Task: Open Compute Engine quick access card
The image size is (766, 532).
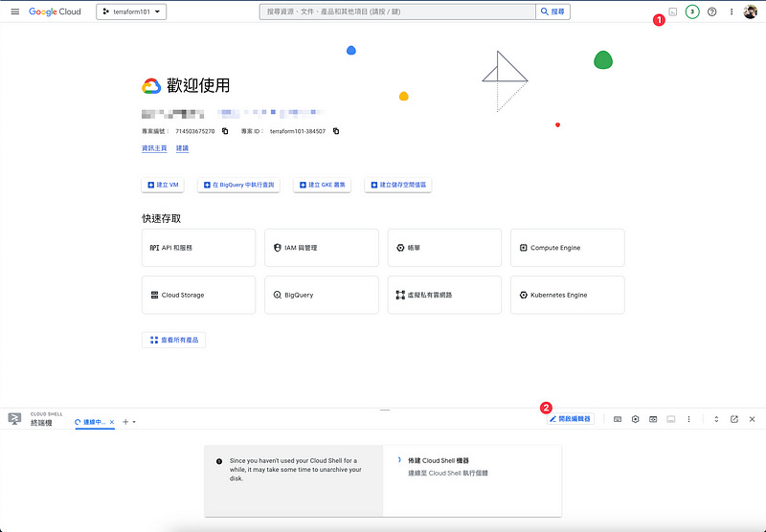Action: tap(568, 248)
